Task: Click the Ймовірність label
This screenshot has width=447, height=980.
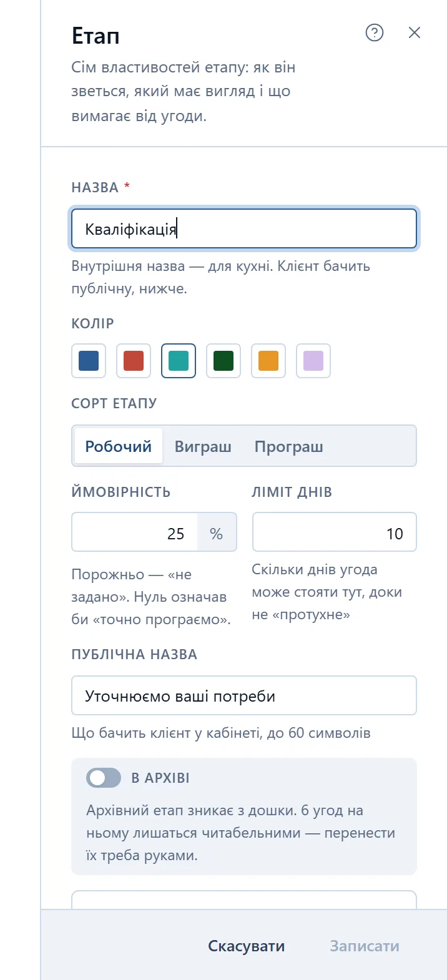Action: 121,492
